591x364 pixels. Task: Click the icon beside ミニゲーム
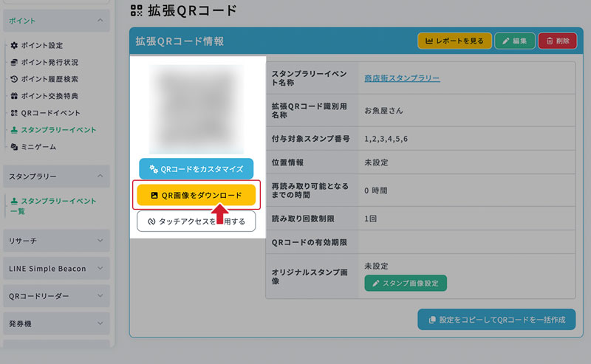pos(14,147)
